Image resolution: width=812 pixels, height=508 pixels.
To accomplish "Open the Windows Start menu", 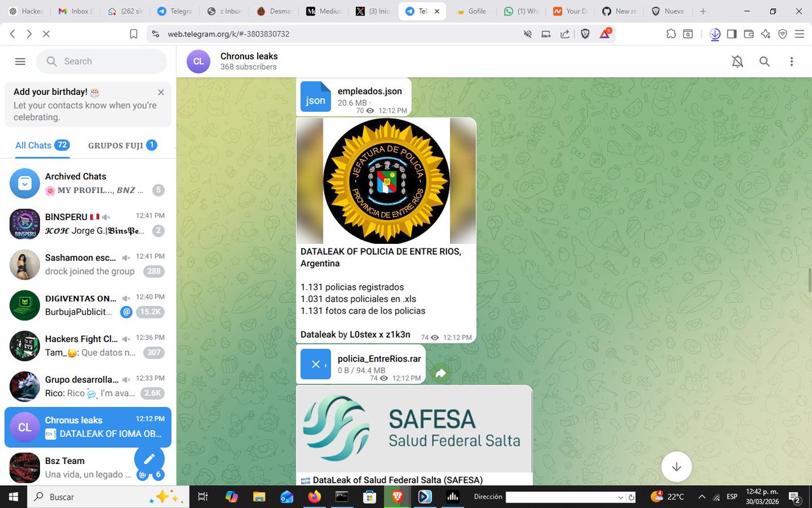I will point(14,496).
